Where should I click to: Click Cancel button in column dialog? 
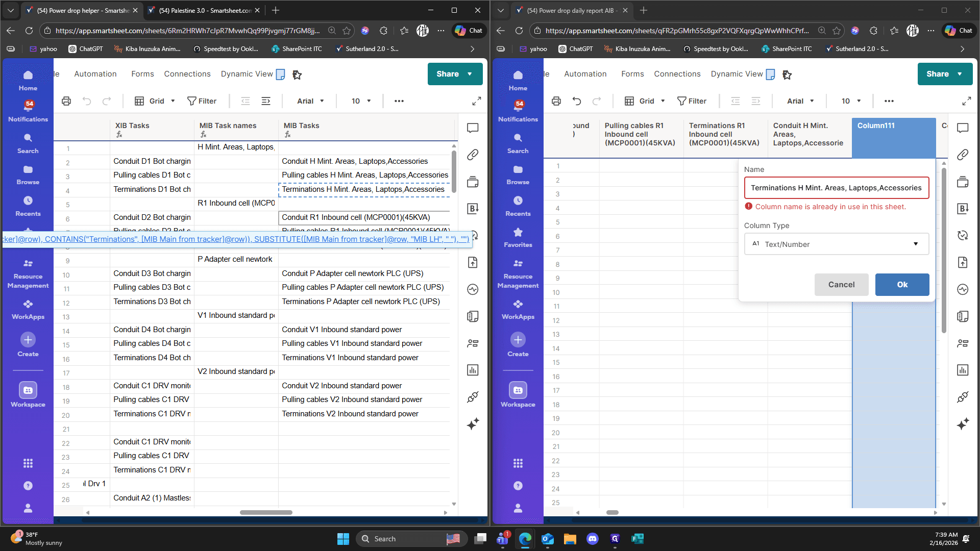point(841,285)
